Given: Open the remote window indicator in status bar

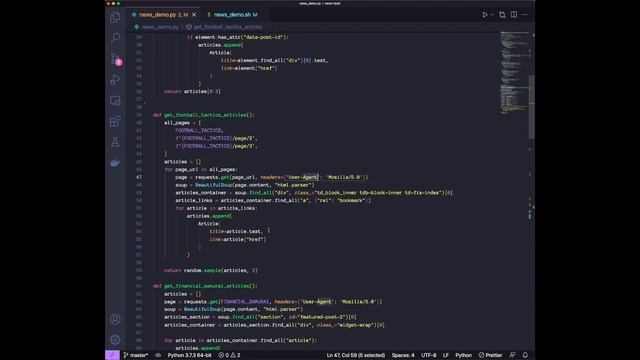Looking at the screenshot, I should coord(112,355).
